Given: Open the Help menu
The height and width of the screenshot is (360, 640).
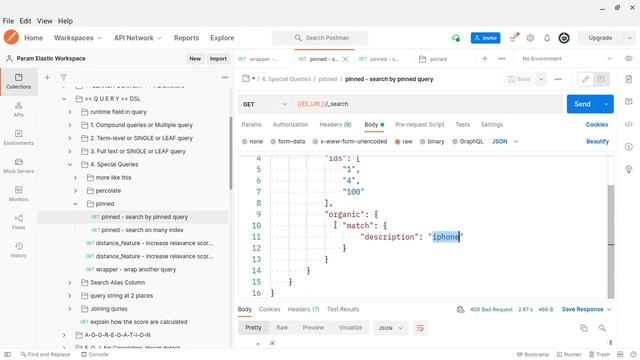Looking at the screenshot, I should [x=65, y=21].
